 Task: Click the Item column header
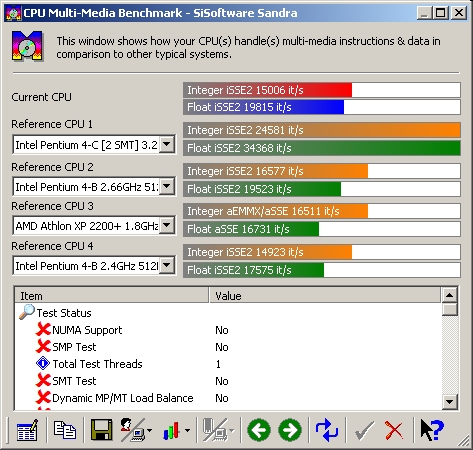pyautogui.click(x=112, y=295)
